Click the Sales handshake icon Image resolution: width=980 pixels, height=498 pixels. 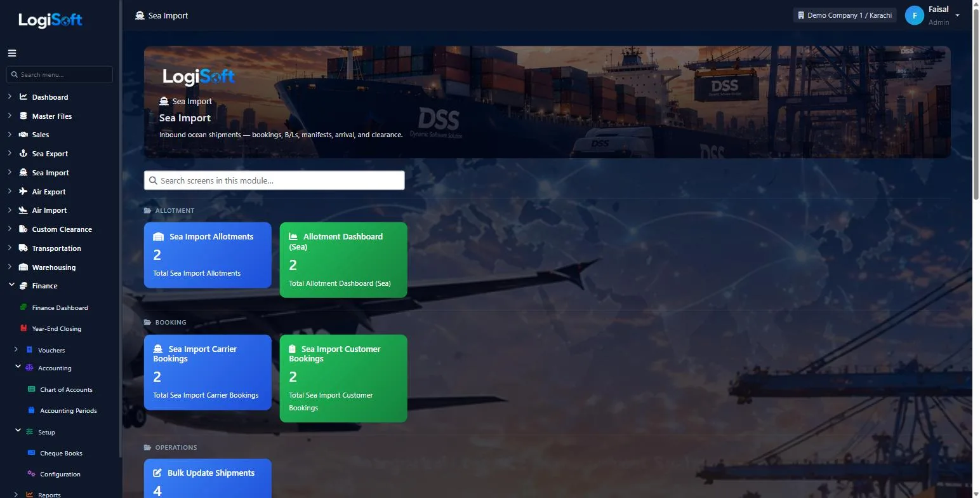click(23, 135)
